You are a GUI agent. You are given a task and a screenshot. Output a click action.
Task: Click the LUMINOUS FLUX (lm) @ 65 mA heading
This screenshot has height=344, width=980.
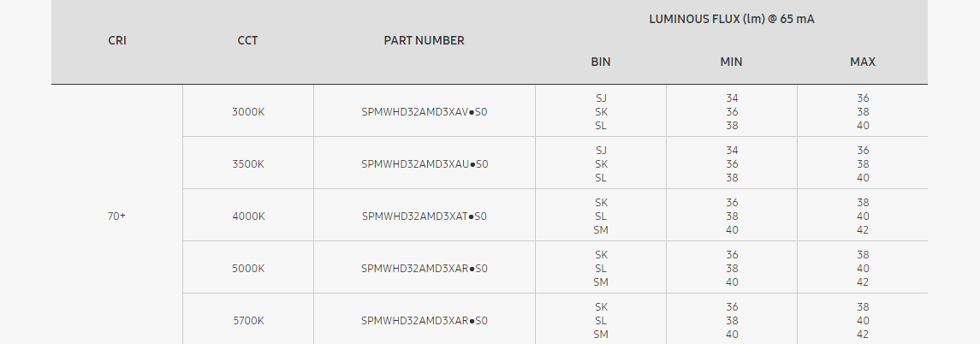pyautogui.click(x=731, y=19)
